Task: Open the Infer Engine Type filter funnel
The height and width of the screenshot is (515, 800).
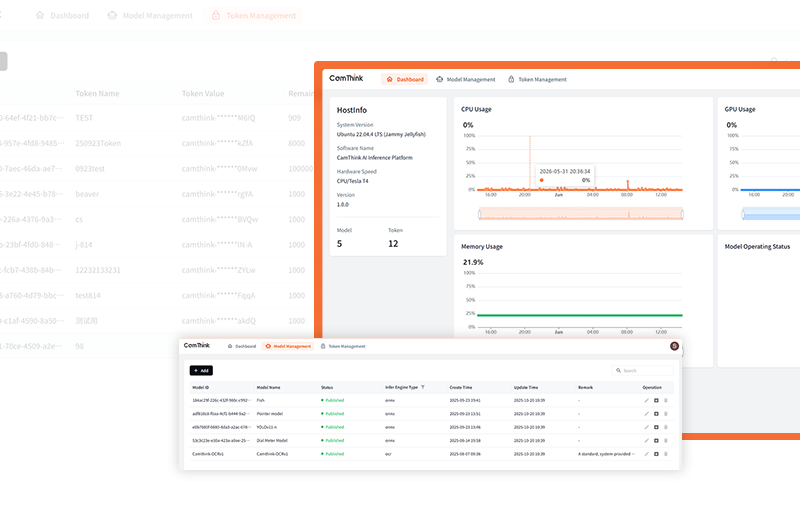Action: pyautogui.click(x=422, y=387)
